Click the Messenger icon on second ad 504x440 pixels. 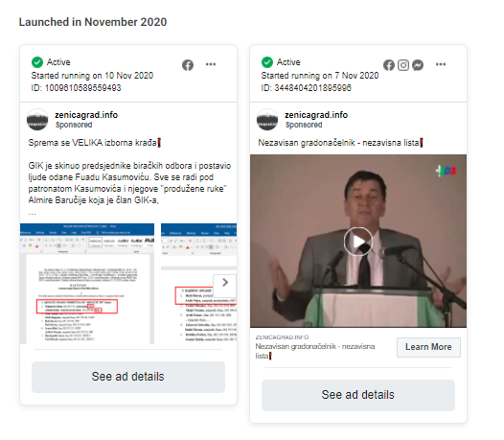(x=418, y=65)
